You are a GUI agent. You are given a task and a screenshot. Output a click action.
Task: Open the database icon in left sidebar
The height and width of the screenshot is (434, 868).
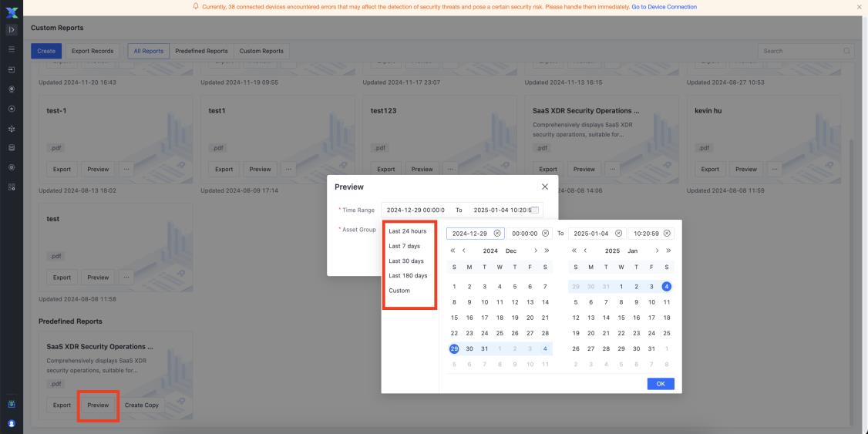12,148
